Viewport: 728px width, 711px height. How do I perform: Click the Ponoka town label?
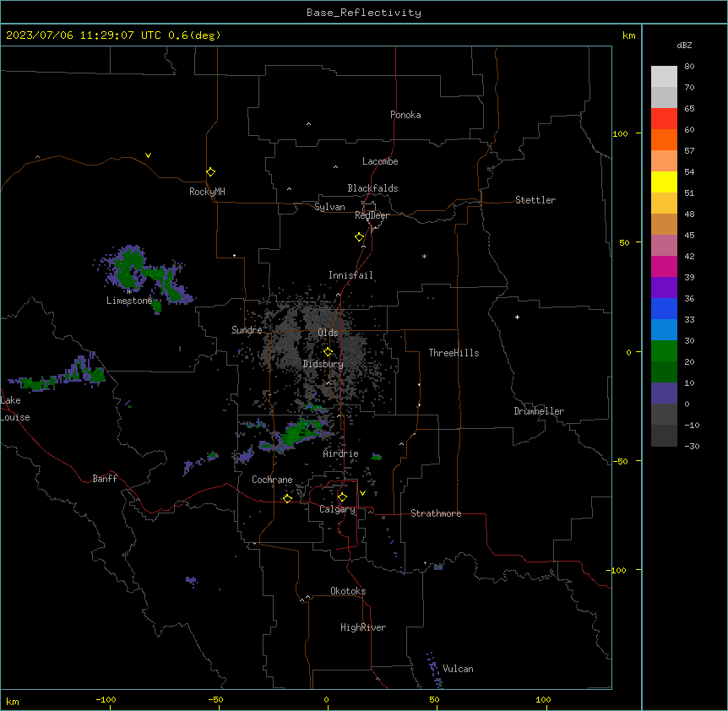click(405, 115)
